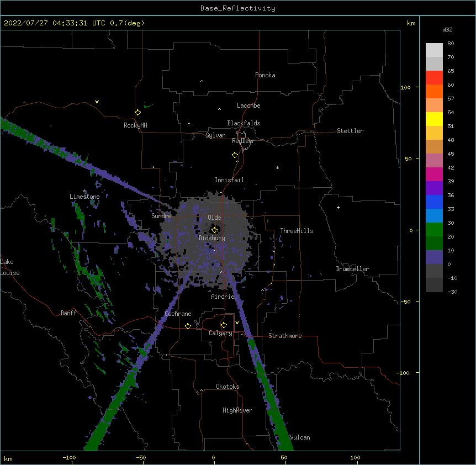Click the yellow V marker east of Calgary
The image size is (476, 465).
pos(237,323)
